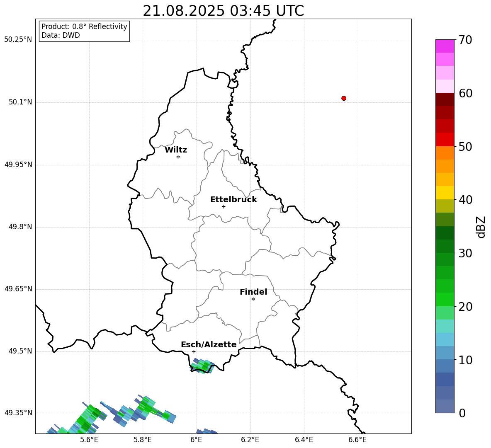Select the Ettelbruck city label
This screenshot has height=448, width=491.
233,200
